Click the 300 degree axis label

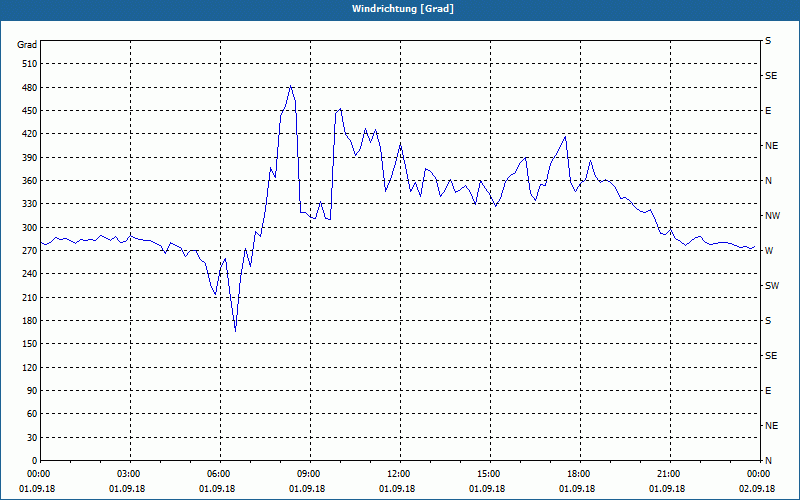click(30, 228)
